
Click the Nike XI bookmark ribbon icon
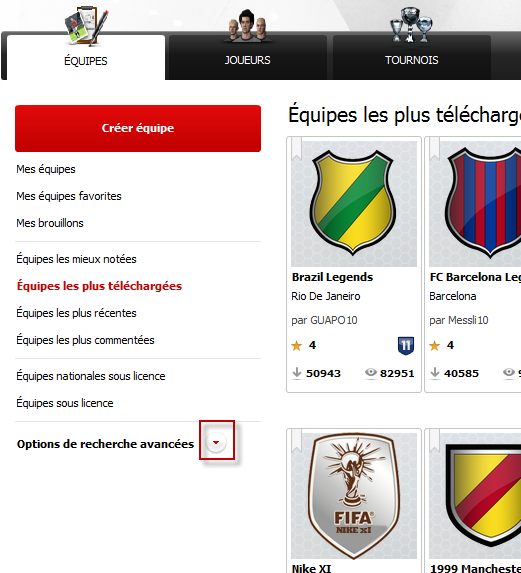(297, 441)
